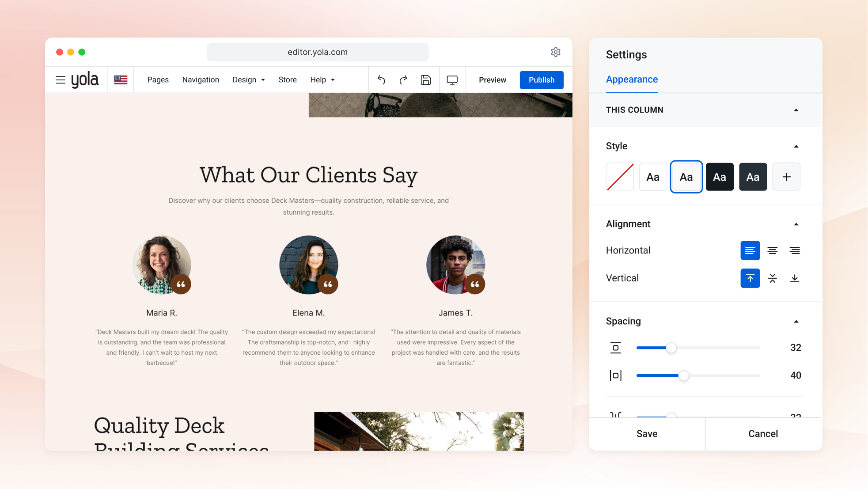Click the save floppy disk icon
868x489 pixels.
(x=426, y=80)
